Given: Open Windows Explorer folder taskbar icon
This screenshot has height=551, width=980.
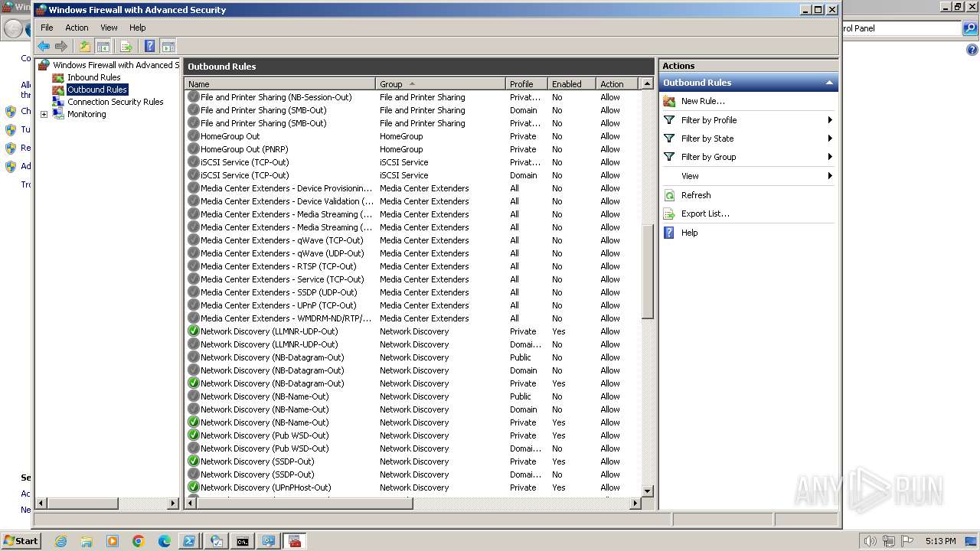Looking at the screenshot, I should pyautogui.click(x=87, y=541).
